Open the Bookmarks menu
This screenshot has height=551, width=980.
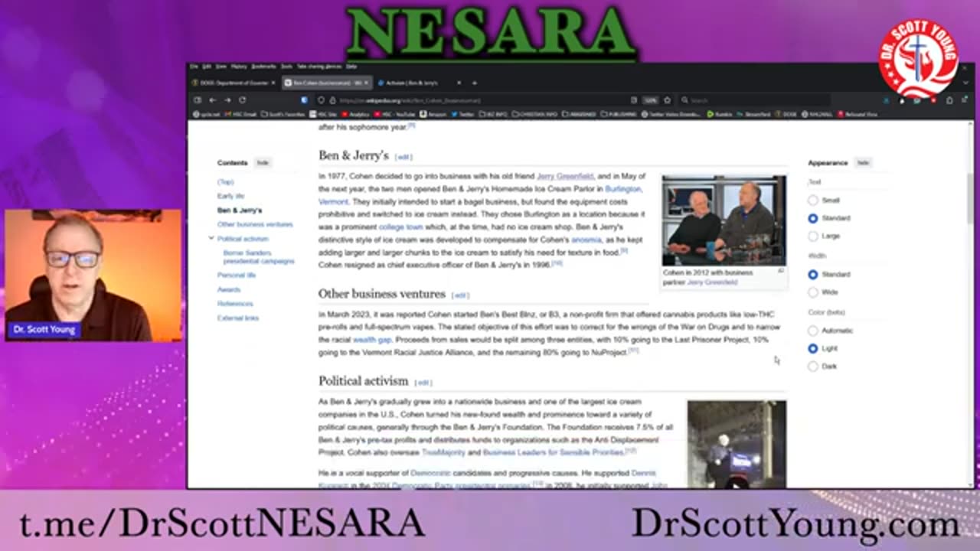tap(263, 67)
